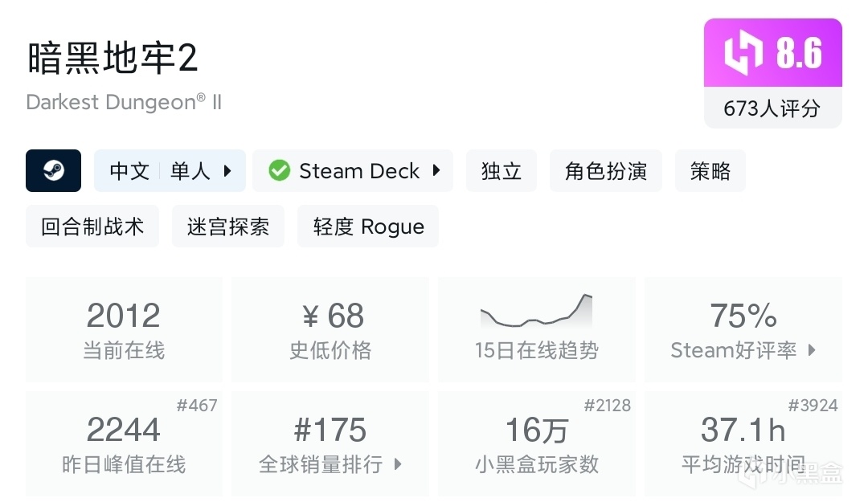This screenshot has height=502, width=868.
Task: Expand the 全球销量排行 ranking arrow
Action: (x=398, y=464)
